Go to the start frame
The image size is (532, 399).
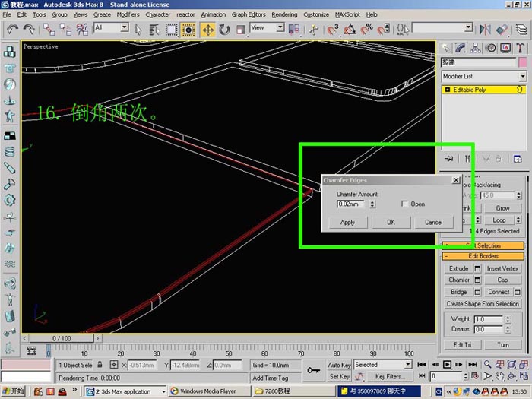pyautogui.click(x=422, y=365)
